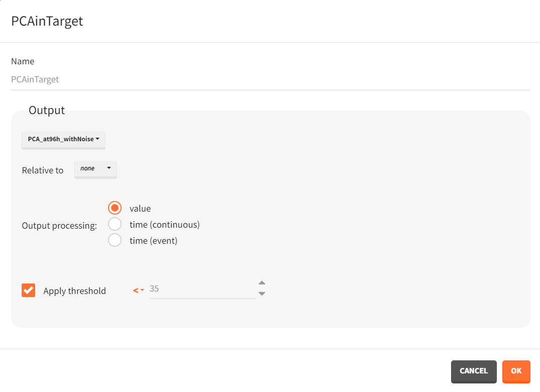Open the less-than comparison operator dropdown
Image resolution: width=540 pixels, height=392 pixels.
[x=138, y=290]
